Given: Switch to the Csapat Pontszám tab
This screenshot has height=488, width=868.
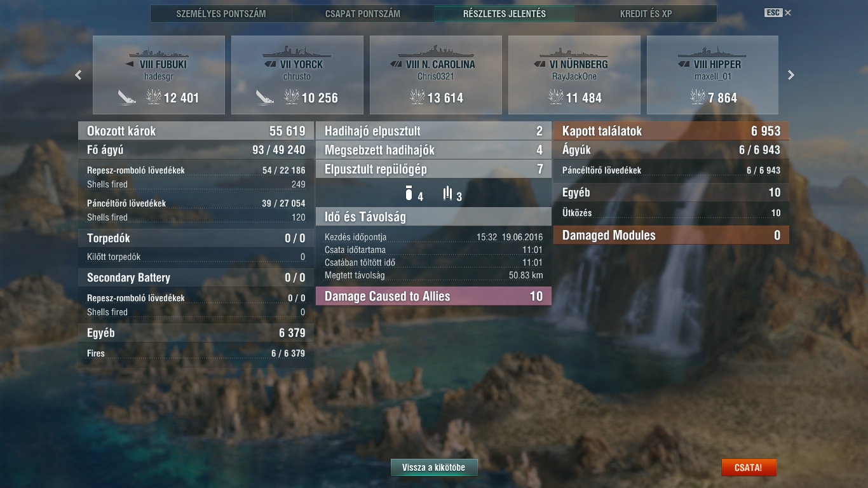Looking at the screenshot, I should (x=363, y=13).
